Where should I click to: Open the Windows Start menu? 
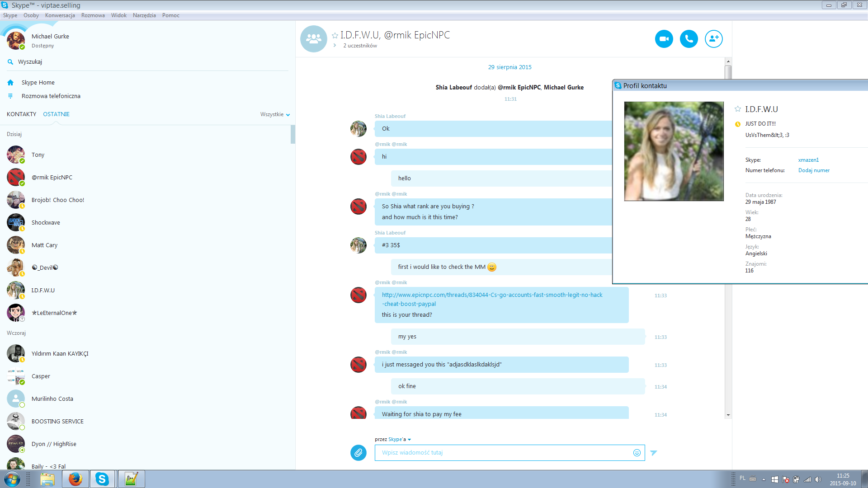pyautogui.click(x=12, y=479)
